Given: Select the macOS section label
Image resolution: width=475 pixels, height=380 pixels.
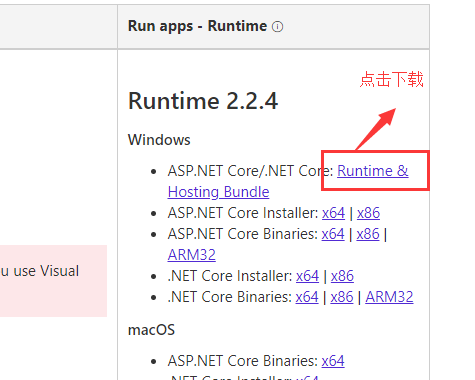Looking at the screenshot, I should point(151,330).
